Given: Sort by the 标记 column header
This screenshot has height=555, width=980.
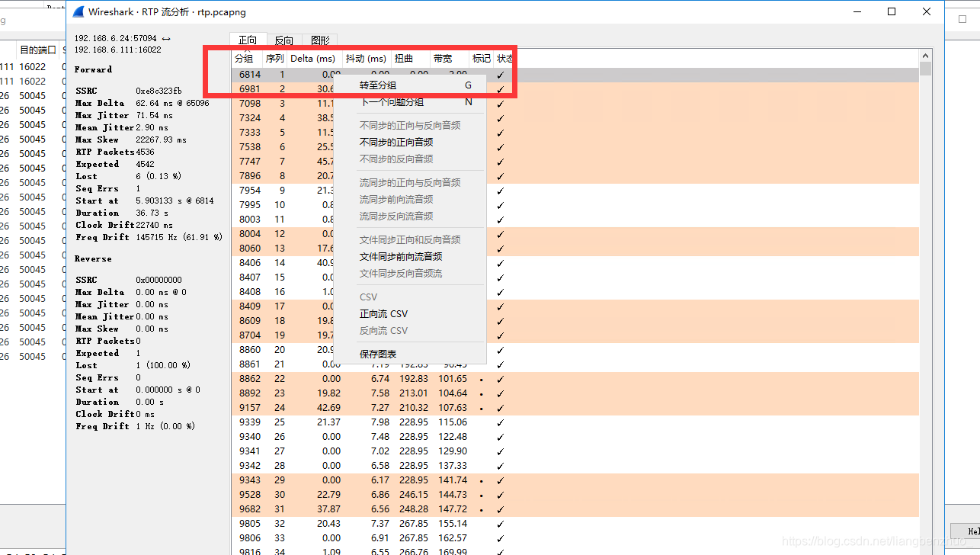Looking at the screenshot, I should click(482, 59).
